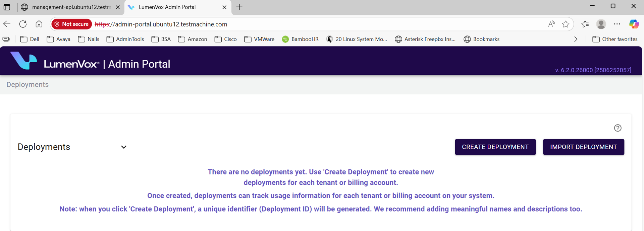Open the AdminTools bookmarks folder
Image resolution: width=644 pixels, height=231 pixels.
[125, 39]
